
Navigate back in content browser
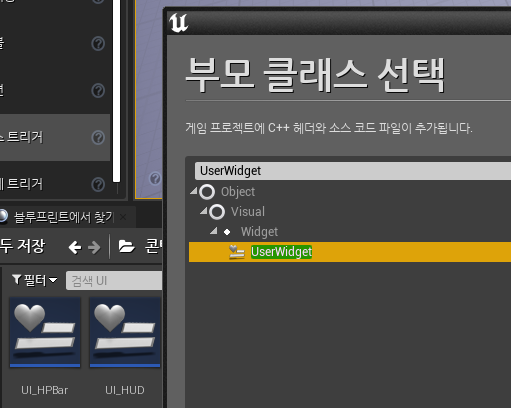pos(75,248)
